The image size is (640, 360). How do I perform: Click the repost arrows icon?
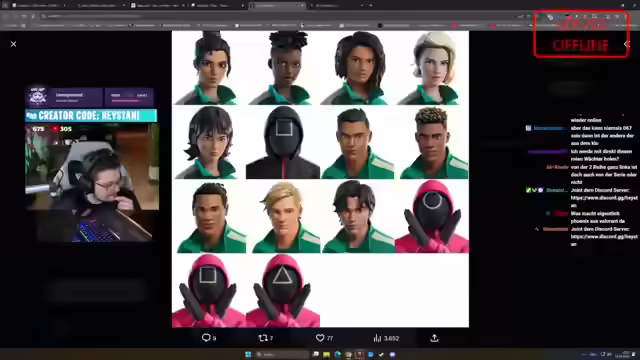click(x=263, y=338)
